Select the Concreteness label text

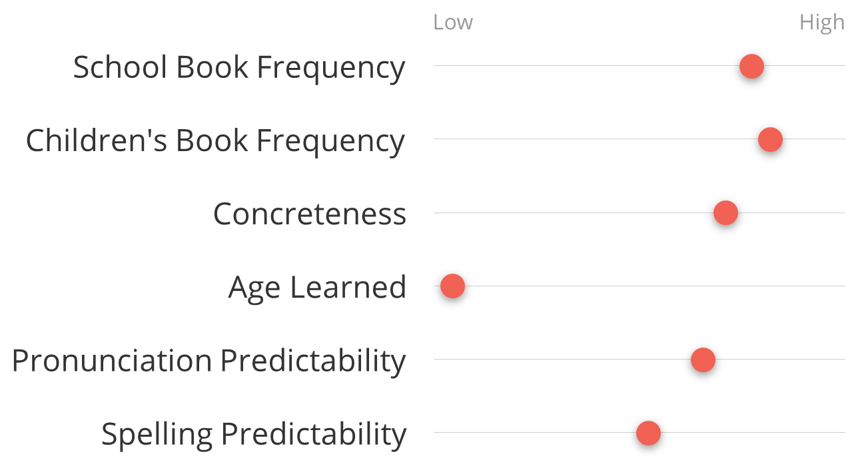[x=309, y=214]
